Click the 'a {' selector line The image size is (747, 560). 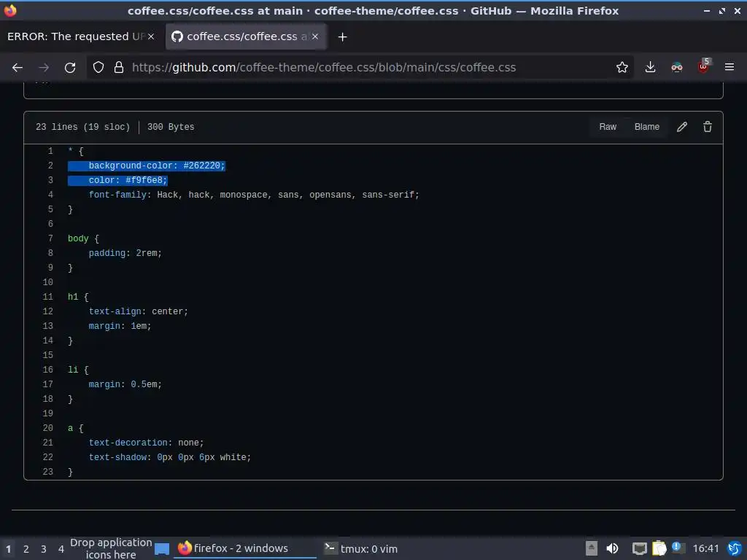pyautogui.click(x=75, y=428)
